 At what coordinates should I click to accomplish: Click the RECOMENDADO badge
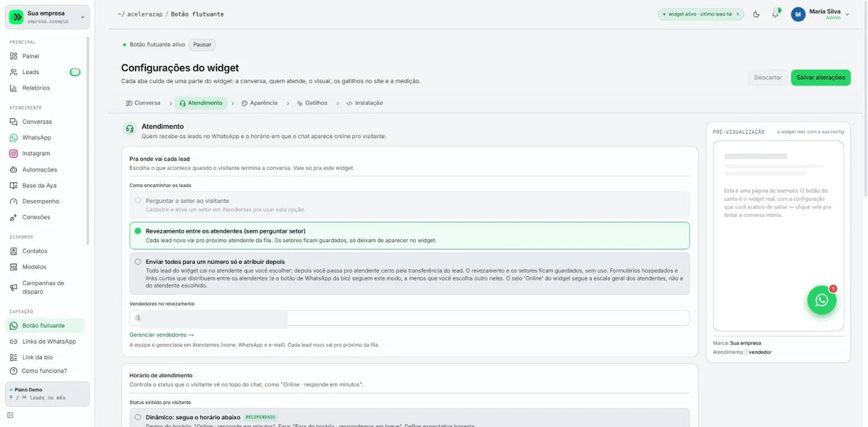tap(260, 417)
